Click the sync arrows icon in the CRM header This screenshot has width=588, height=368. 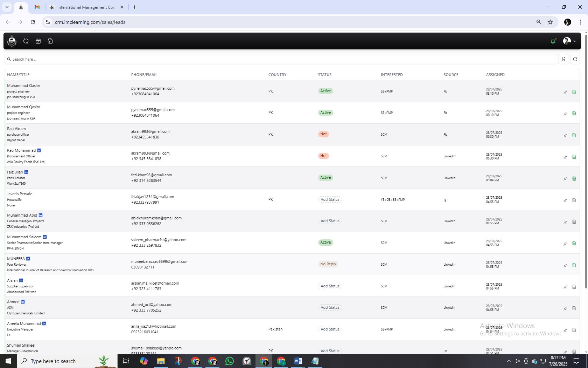[x=26, y=41]
